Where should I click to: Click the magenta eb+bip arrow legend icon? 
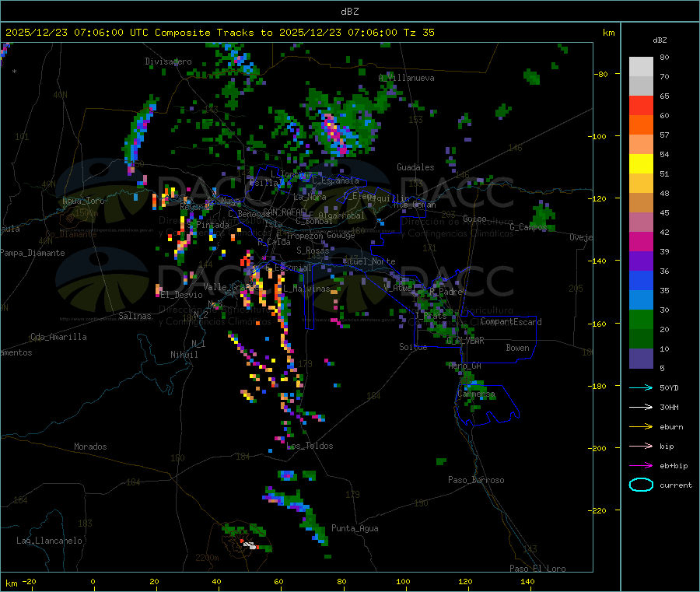pyautogui.click(x=641, y=466)
